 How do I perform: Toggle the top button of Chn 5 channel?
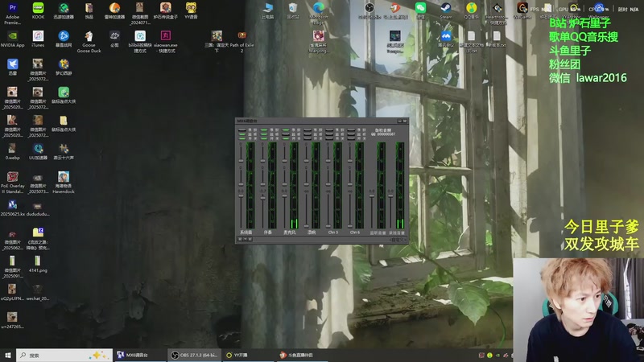[329, 130]
